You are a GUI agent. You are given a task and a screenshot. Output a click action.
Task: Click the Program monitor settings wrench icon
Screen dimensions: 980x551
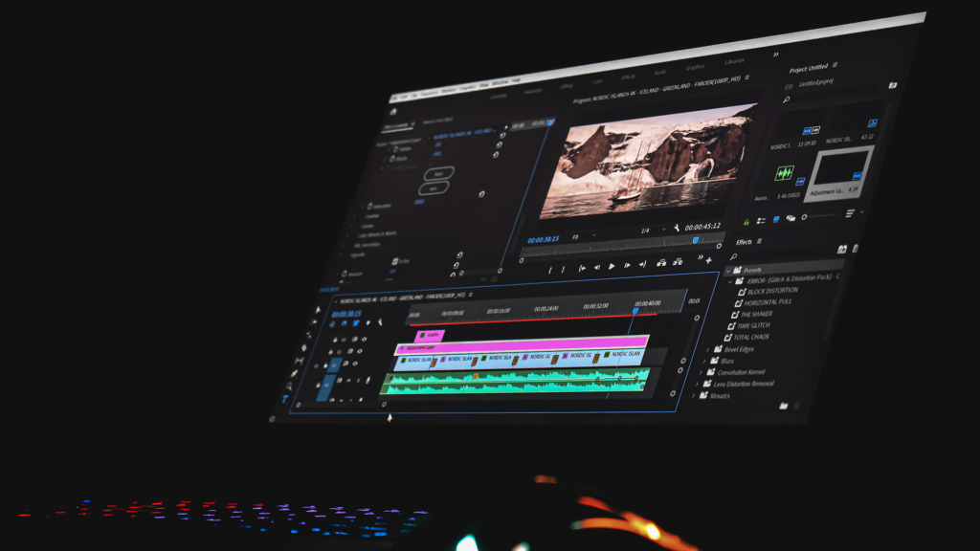(676, 228)
